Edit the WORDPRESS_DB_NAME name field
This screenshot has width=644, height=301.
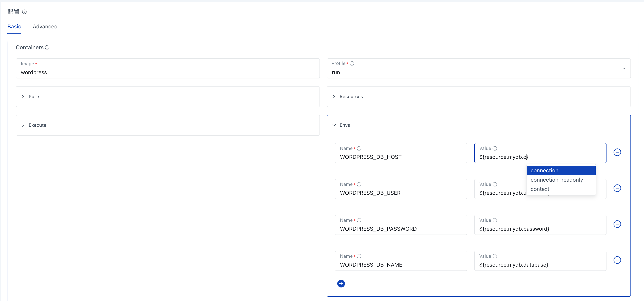401,261
